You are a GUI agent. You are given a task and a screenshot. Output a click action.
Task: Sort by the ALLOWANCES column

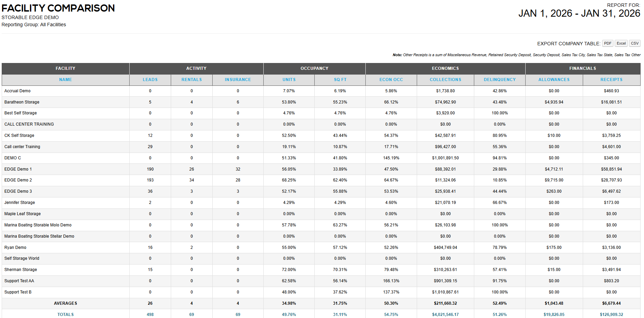coord(554,80)
